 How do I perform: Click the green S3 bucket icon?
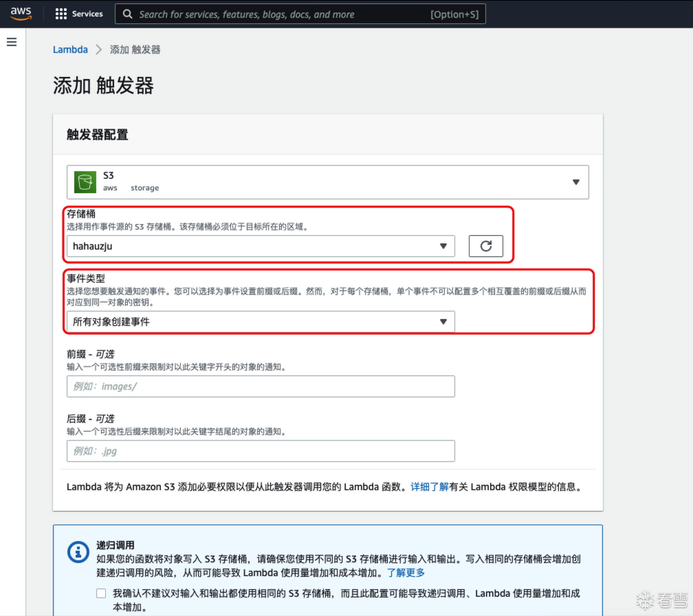(85, 182)
